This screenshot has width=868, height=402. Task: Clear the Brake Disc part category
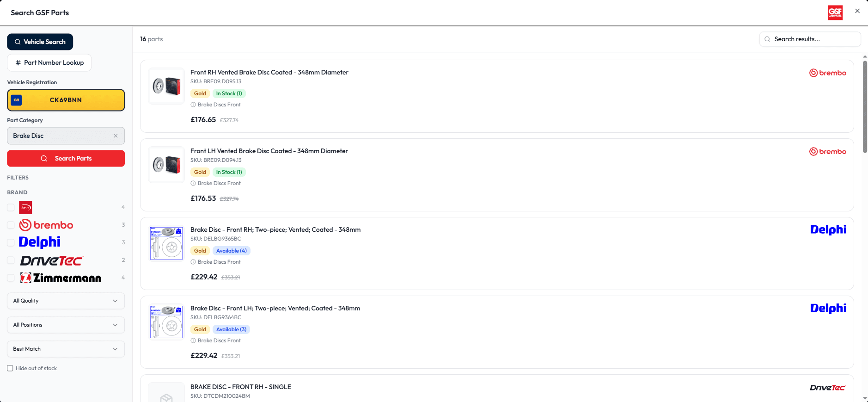[x=116, y=136]
